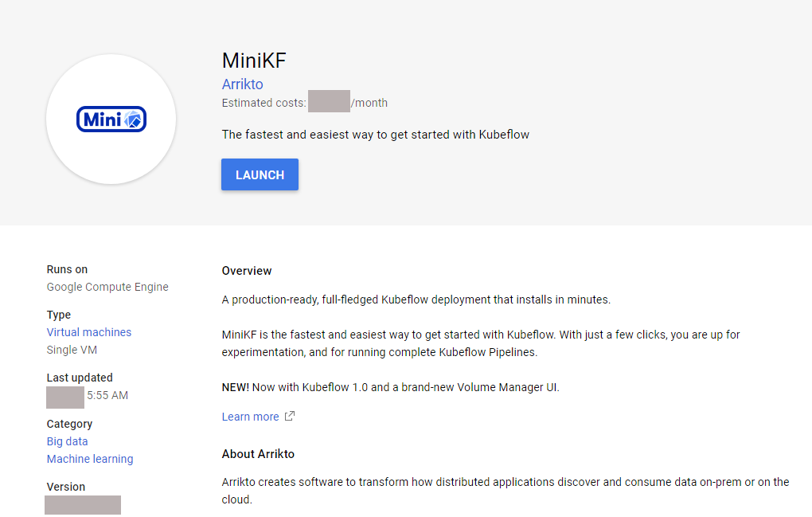Click the production-ready Kubeflow deployment sentence
Image resolution: width=812 pixels, height=517 pixels.
pos(416,300)
